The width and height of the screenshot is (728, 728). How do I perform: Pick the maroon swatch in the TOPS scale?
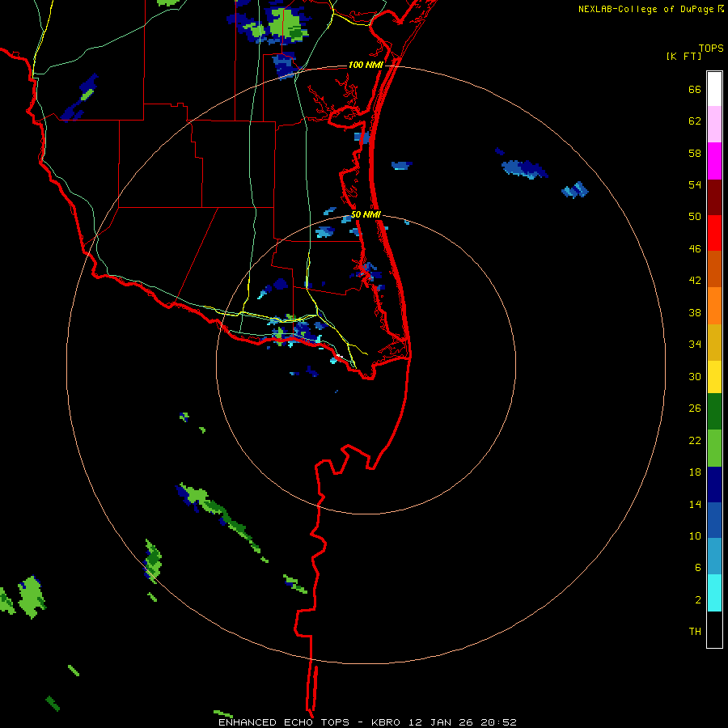pyautogui.click(x=714, y=197)
